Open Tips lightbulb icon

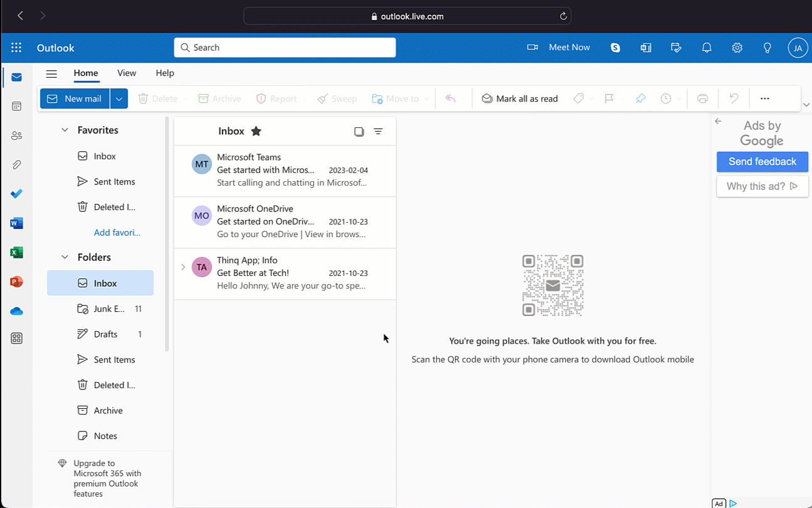[768, 48]
